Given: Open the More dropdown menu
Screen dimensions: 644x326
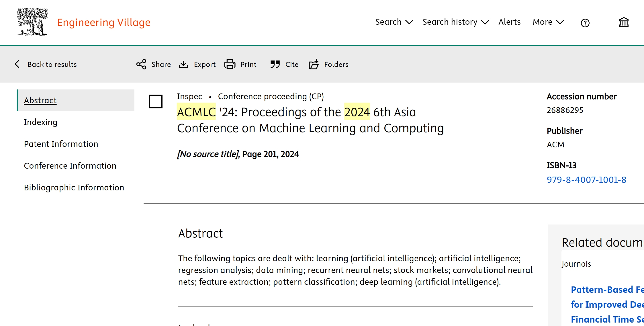Looking at the screenshot, I should [x=548, y=22].
